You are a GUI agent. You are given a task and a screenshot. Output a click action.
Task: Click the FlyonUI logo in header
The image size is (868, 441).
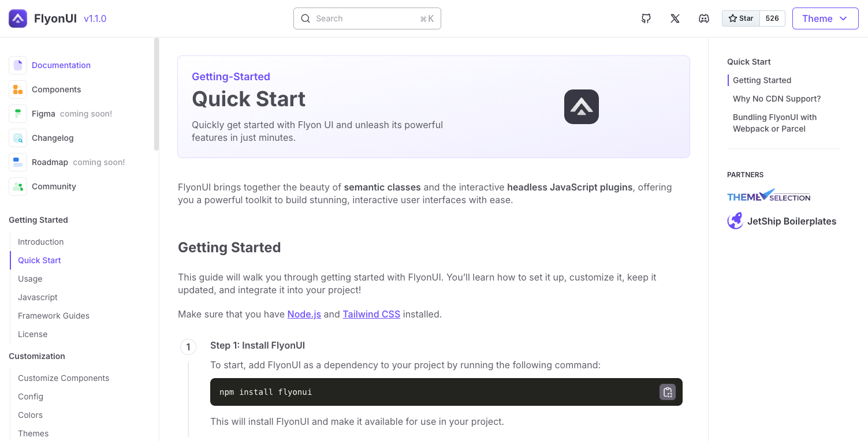[18, 18]
